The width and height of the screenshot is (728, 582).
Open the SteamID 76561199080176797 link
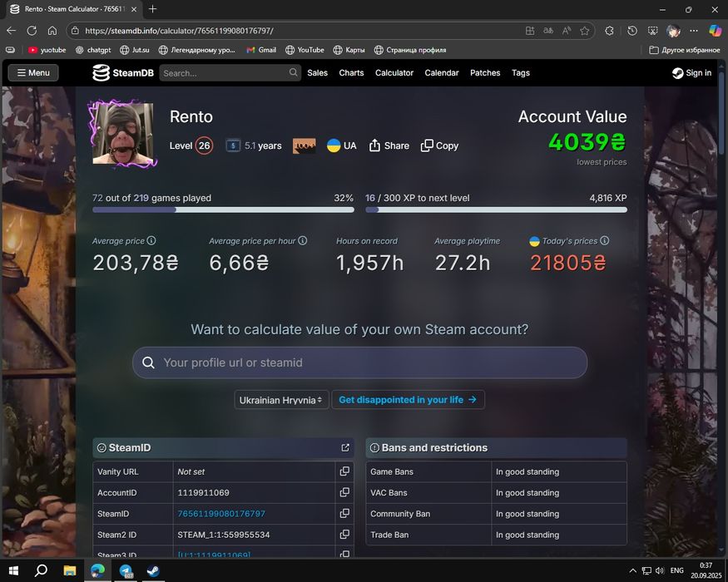pyautogui.click(x=221, y=514)
